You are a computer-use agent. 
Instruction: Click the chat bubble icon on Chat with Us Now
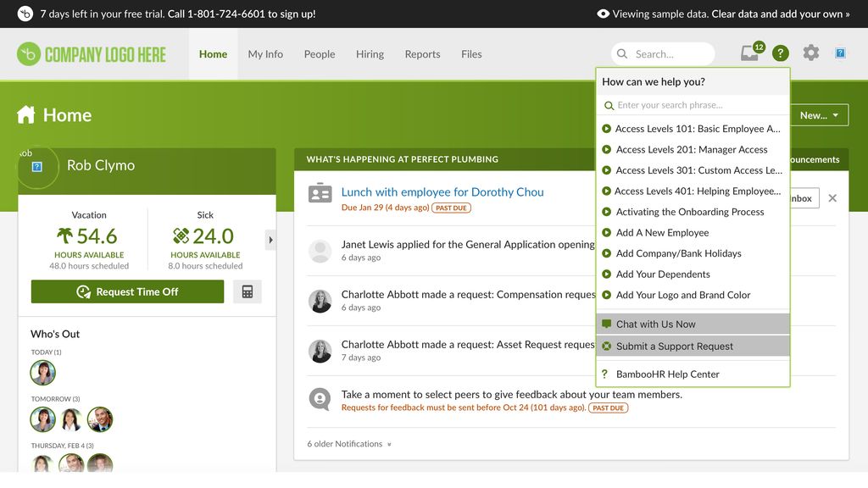tap(607, 324)
